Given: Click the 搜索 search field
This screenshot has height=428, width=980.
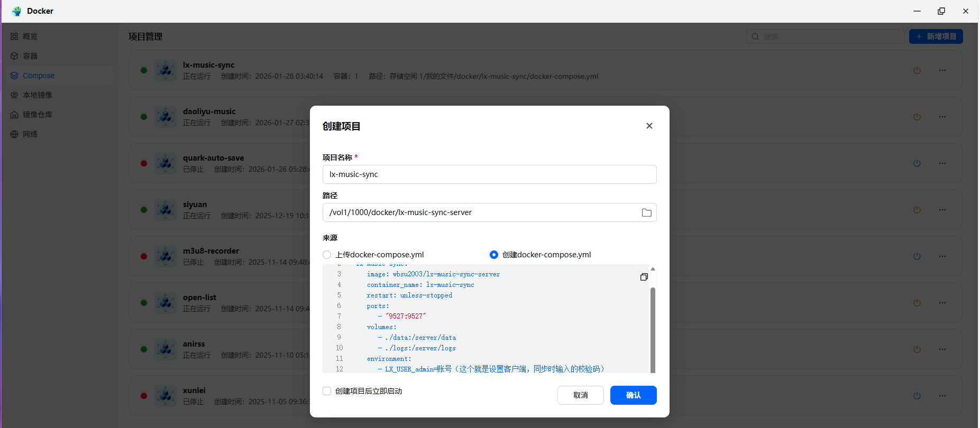Looking at the screenshot, I should (x=825, y=36).
